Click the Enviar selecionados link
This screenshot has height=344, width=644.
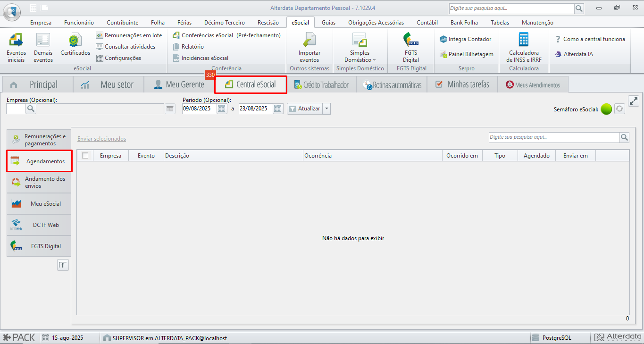pos(101,139)
